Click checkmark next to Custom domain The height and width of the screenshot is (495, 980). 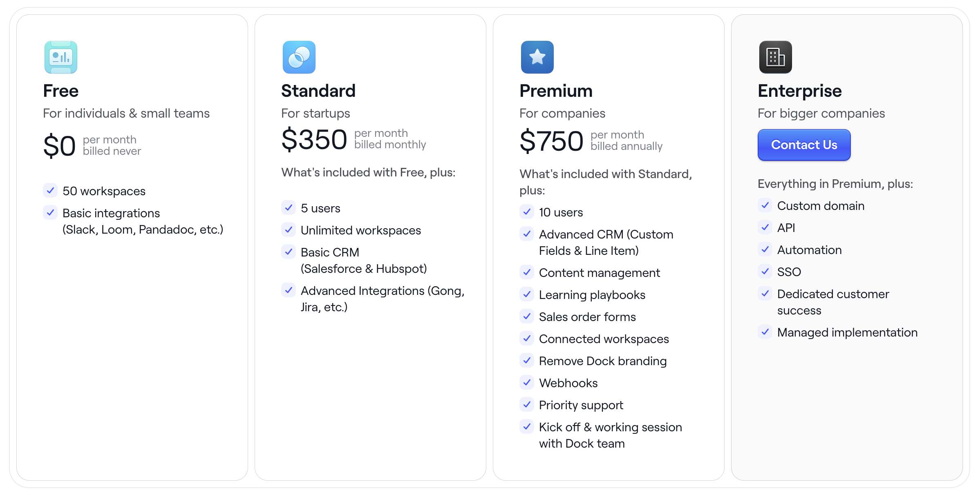pos(765,205)
